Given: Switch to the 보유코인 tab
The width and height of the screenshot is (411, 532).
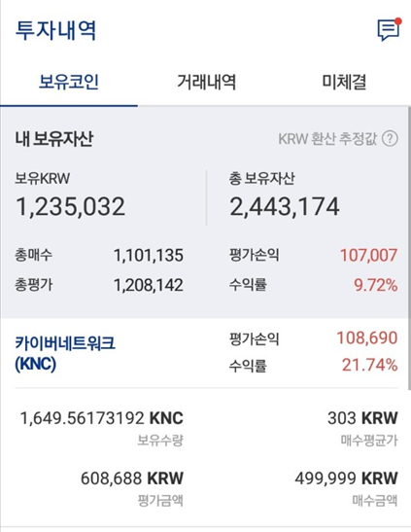Looking at the screenshot, I should [x=69, y=82].
